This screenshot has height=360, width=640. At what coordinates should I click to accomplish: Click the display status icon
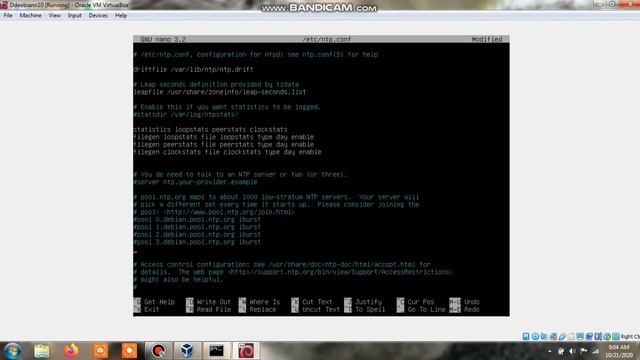(x=580, y=336)
